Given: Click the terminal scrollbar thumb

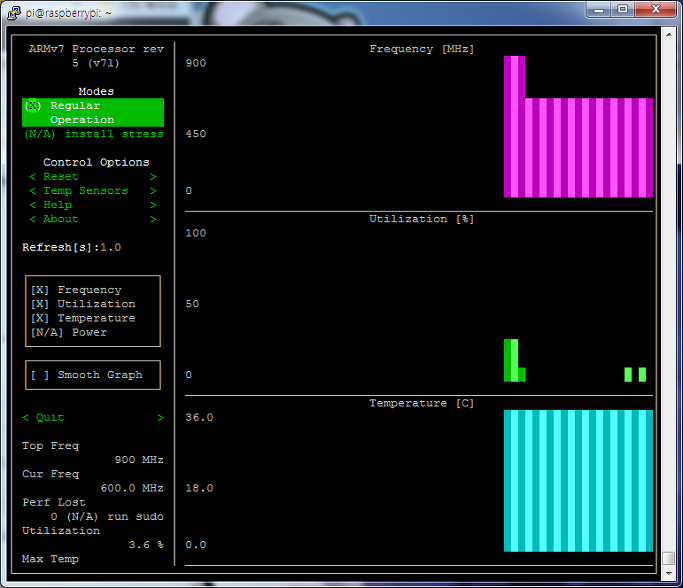Looking at the screenshot, I should coord(669,558).
